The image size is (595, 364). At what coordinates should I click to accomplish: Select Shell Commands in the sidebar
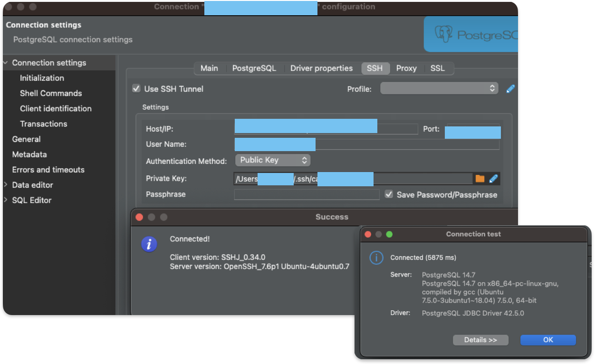[x=50, y=93]
